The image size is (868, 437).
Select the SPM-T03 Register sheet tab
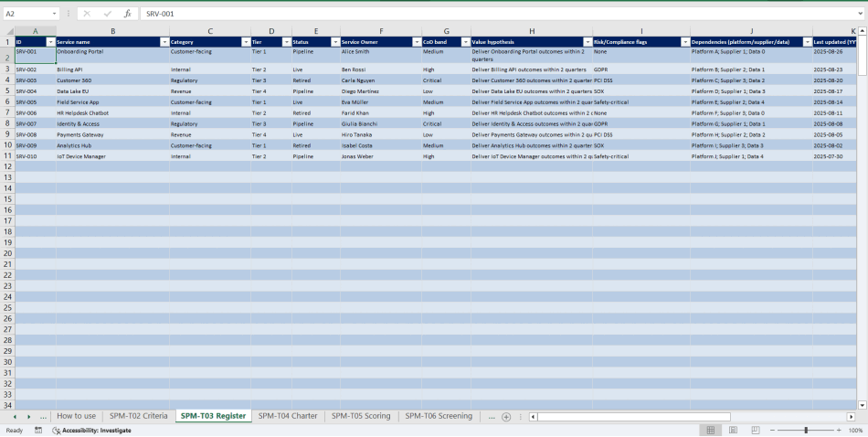213,416
